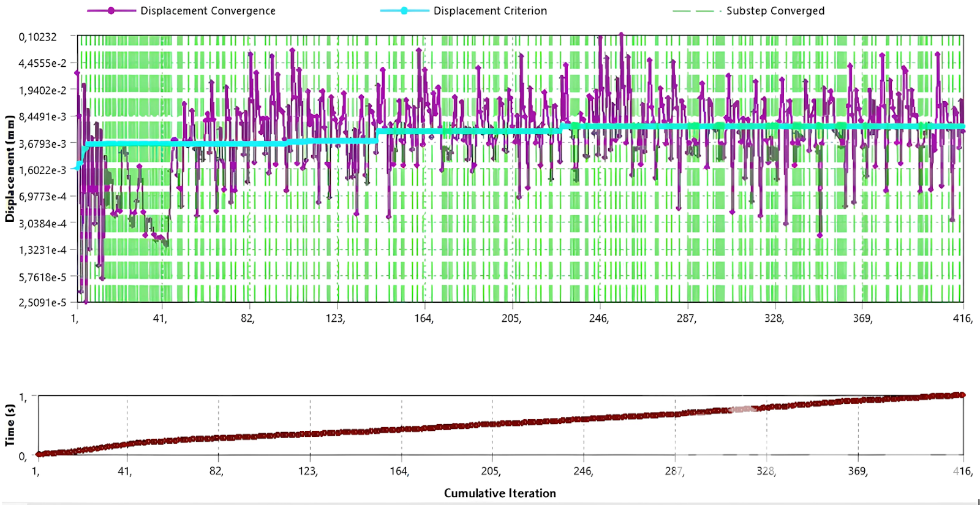Click the Displacement (mm) vertical axis title

click(10, 169)
